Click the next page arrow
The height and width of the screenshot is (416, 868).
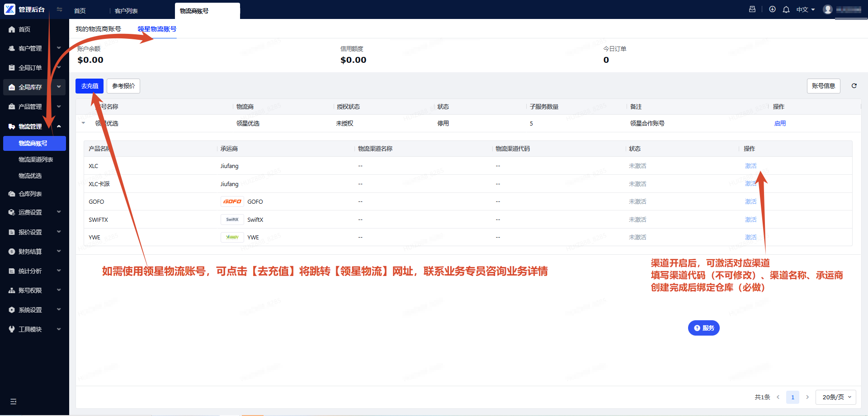807,397
